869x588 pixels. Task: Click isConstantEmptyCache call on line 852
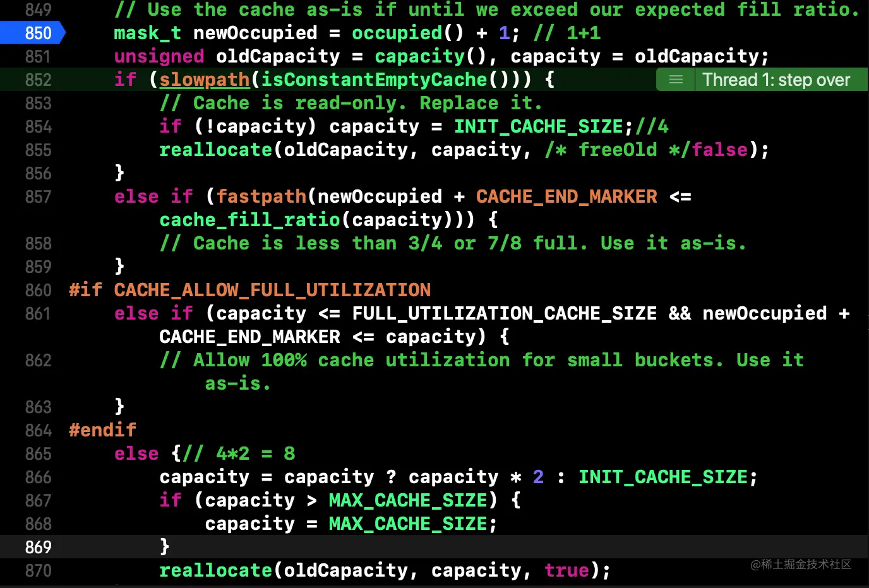[x=375, y=80]
